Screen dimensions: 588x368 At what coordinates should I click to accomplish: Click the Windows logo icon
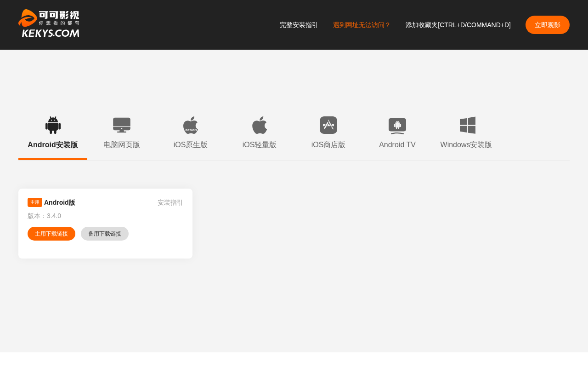click(x=468, y=125)
